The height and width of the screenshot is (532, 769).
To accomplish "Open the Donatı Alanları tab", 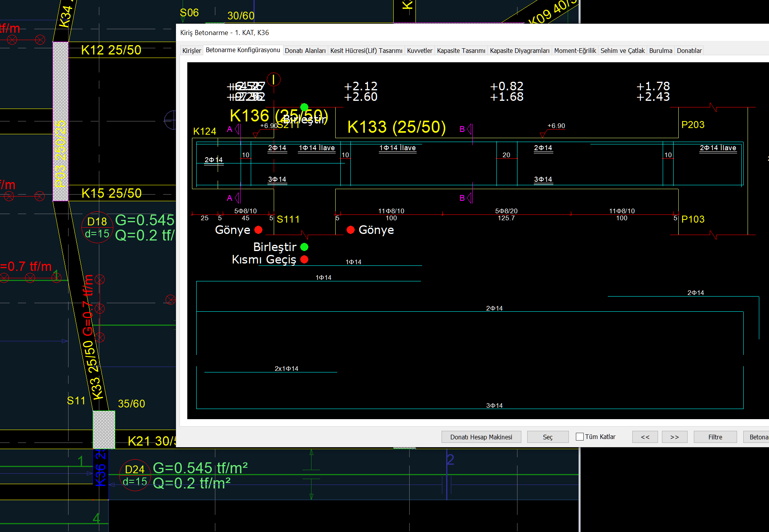I will click(305, 51).
